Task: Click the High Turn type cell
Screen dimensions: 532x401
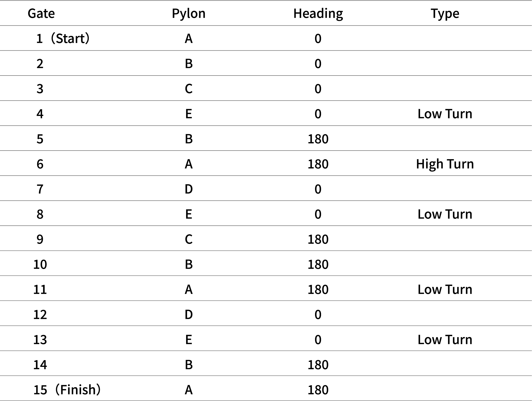Action: (445, 164)
